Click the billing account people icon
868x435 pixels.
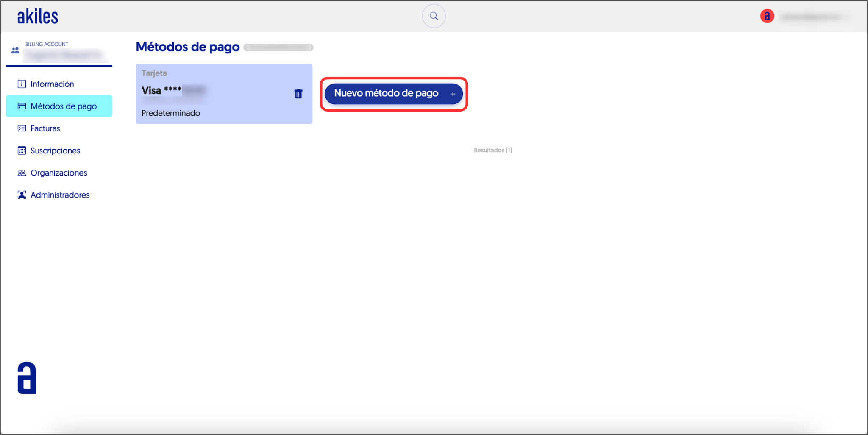15,50
